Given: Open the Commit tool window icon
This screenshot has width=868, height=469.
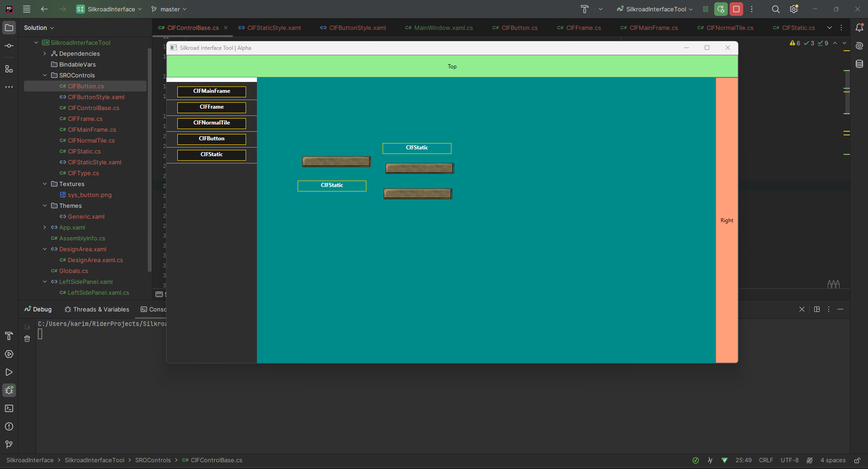Looking at the screenshot, I should click(9, 46).
